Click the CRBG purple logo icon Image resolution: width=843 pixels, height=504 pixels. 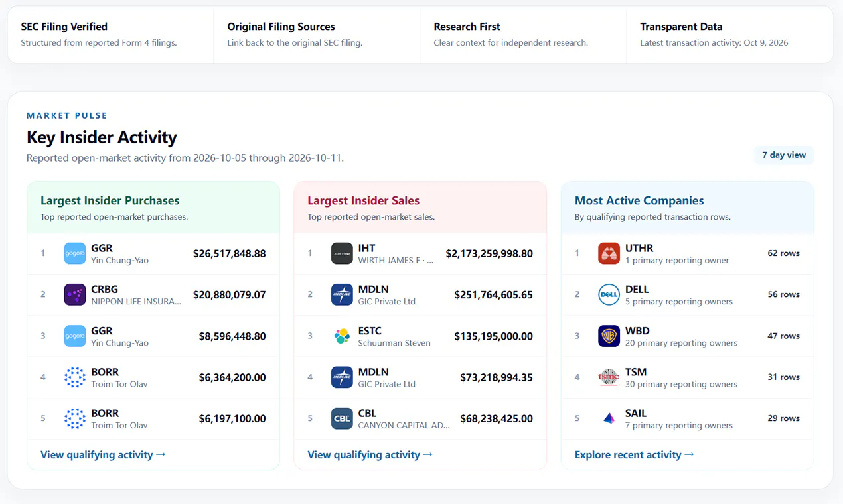(x=75, y=294)
